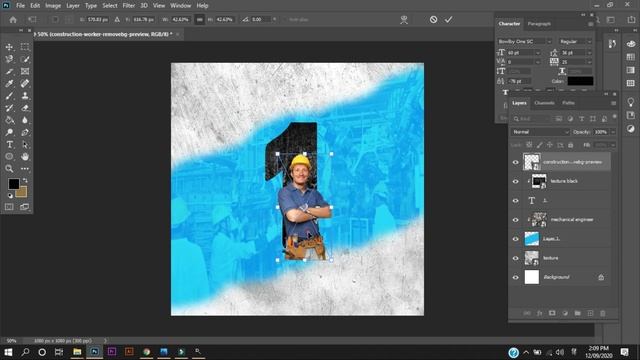Delete layer with the trash icon
Viewport: 640px width, 360px height.
pyautogui.click(x=602, y=313)
